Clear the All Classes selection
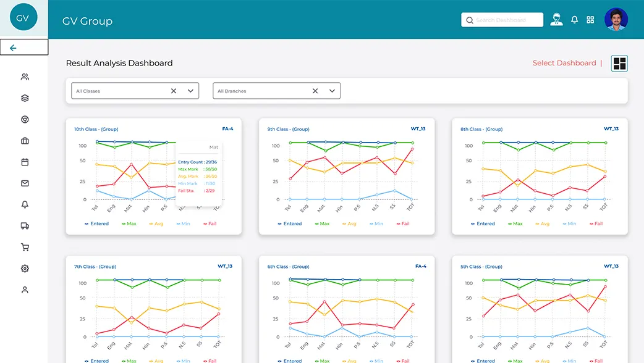The width and height of the screenshot is (644, 363). [x=173, y=91]
